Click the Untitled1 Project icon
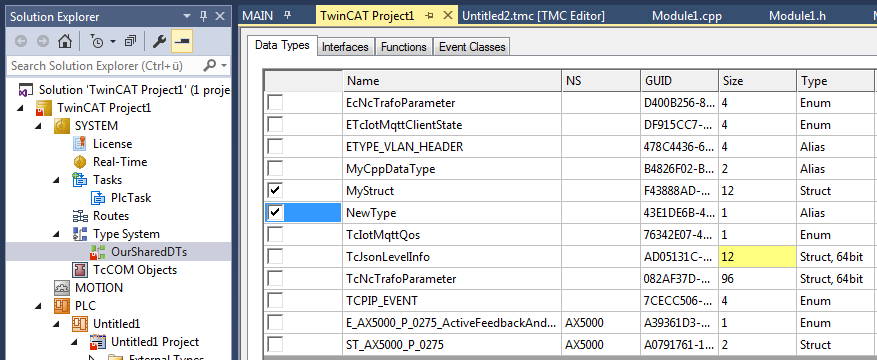This screenshot has width=877, height=360. (98, 342)
